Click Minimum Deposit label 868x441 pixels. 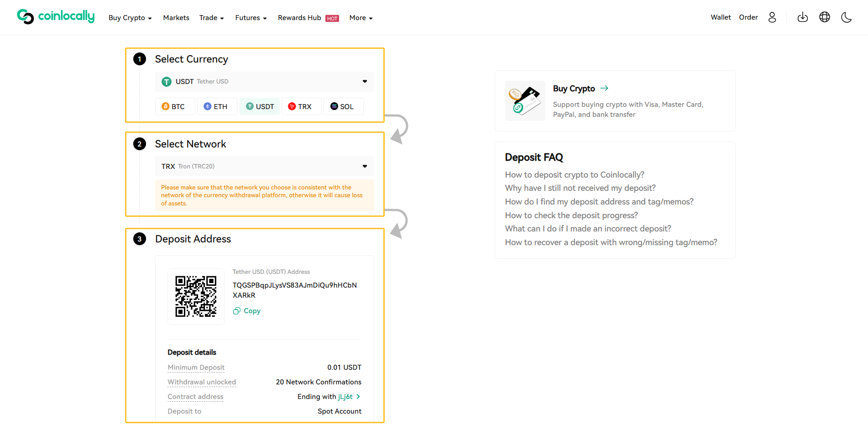(x=196, y=367)
